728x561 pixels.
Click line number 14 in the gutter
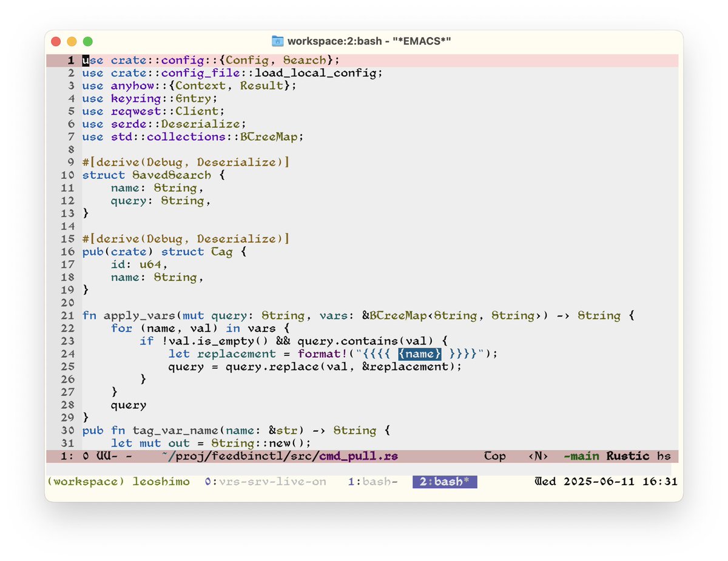click(x=68, y=226)
